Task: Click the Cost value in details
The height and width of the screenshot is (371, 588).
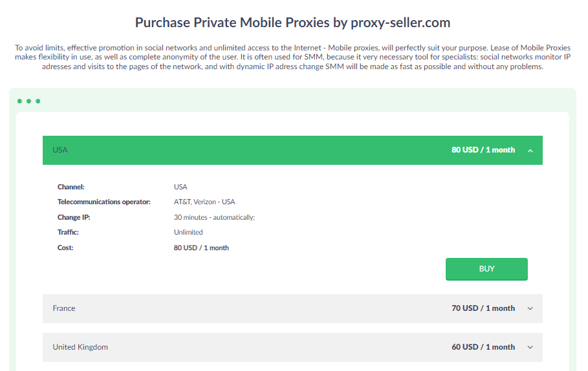Action: pos(201,248)
